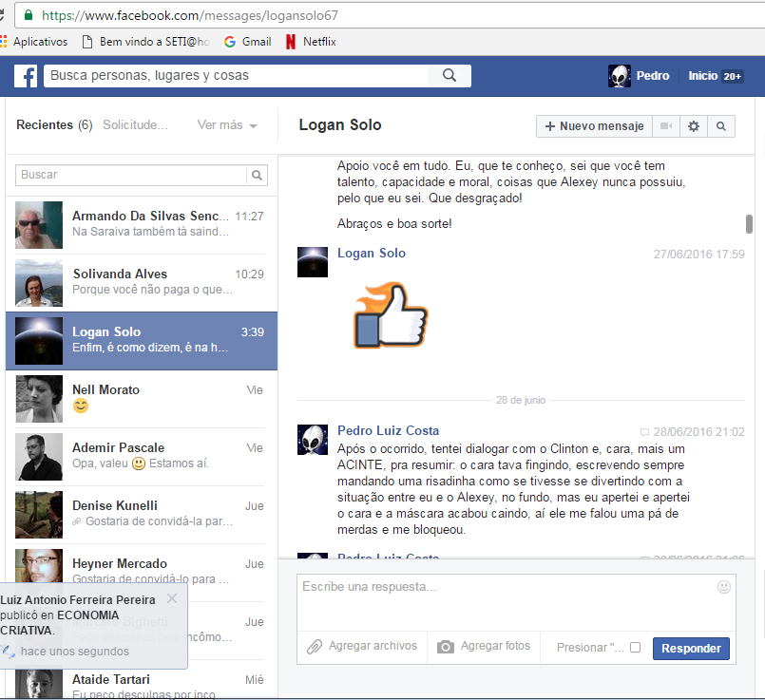Click the camera Agregar fotos icon

click(445, 647)
